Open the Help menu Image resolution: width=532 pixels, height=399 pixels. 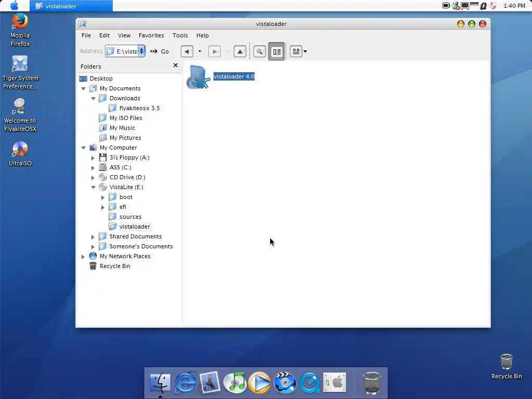point(203,35)
